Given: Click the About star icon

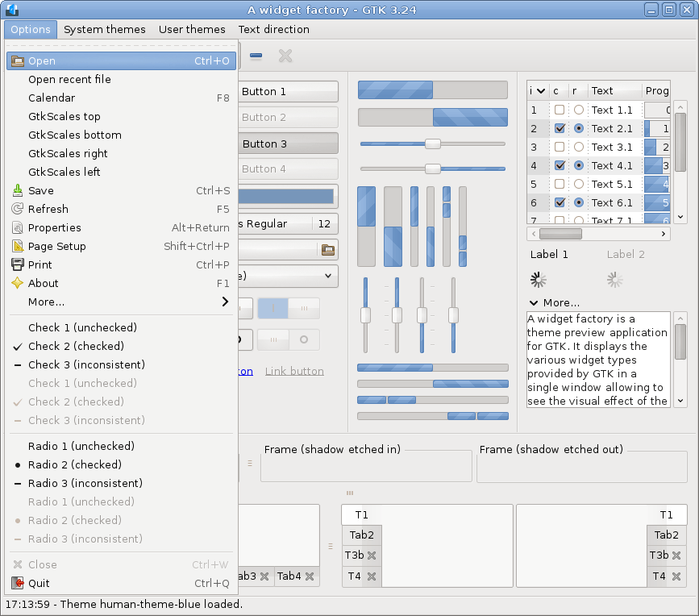Looking at the screenshot, I should [x=18, y=283].
